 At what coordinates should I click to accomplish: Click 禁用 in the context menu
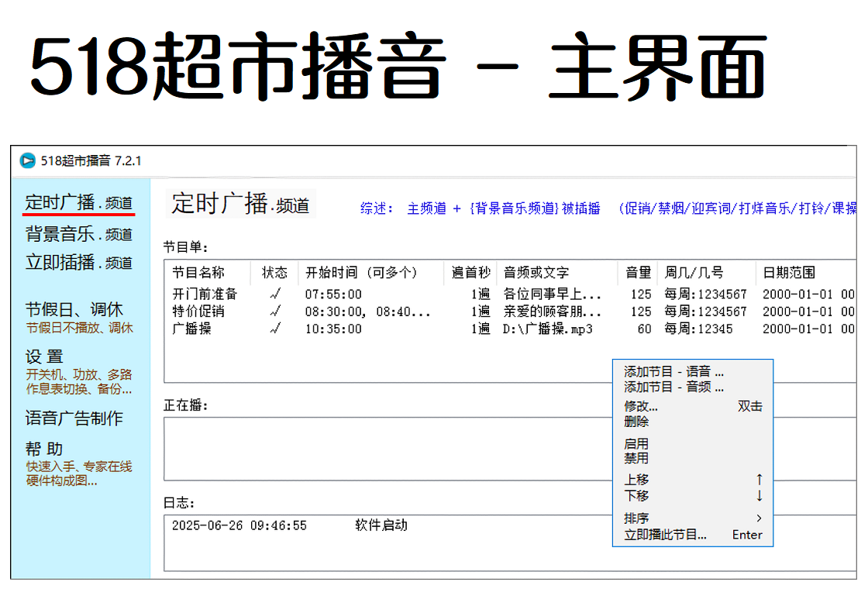pyautogui.click(x=636, y=458)
